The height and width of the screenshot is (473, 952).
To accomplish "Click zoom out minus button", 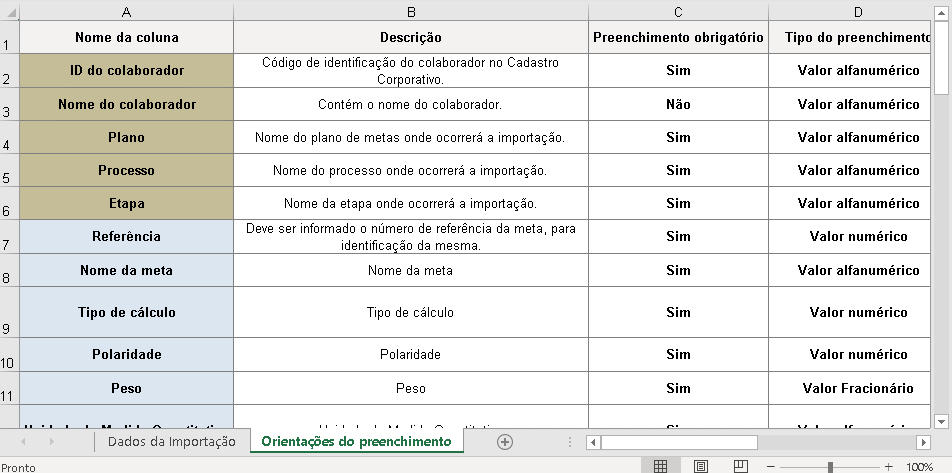I will coord(771,467).
